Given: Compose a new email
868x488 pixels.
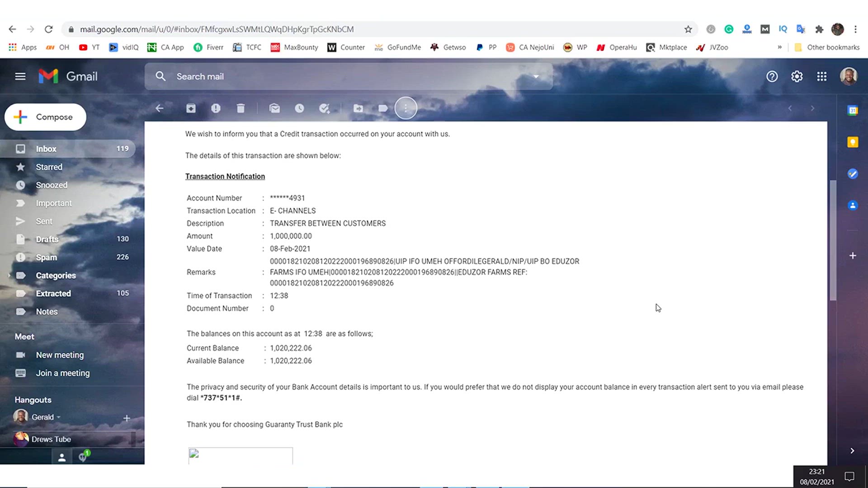Looking at the screenshot, I should click(x=45, y=117).
